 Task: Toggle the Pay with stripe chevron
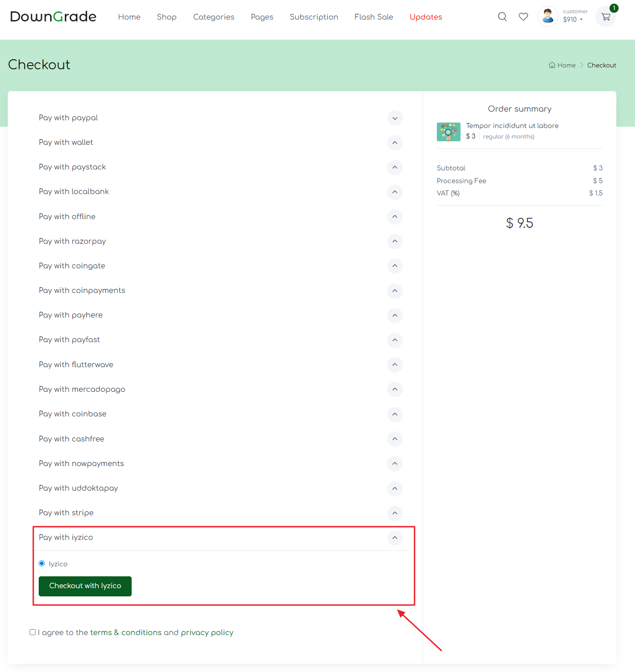(x=394, y=513)
